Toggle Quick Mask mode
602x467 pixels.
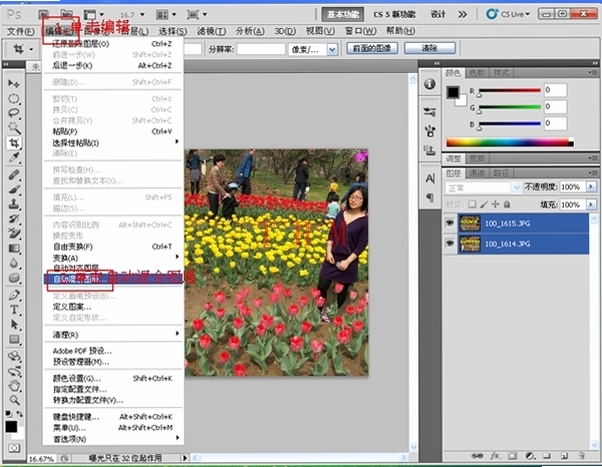click(x=14, y=448)
